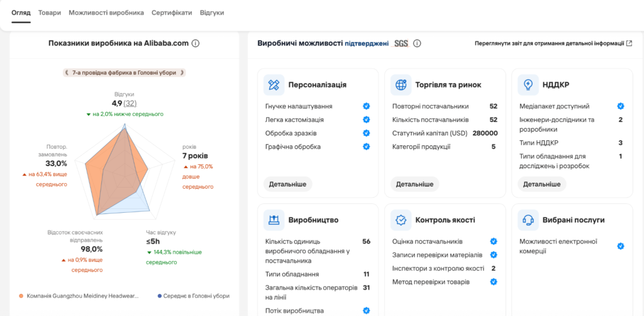Viewport: 644px width, 316px height.
Task: Open the external report link icon
Action: [x=629, y=43]
